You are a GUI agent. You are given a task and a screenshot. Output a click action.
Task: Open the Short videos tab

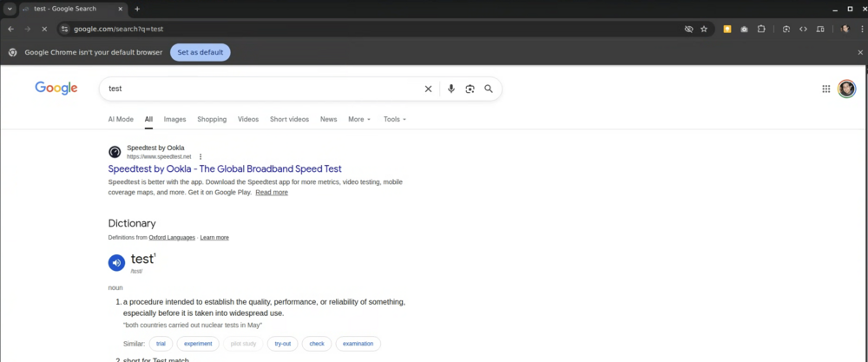point(290,119)
